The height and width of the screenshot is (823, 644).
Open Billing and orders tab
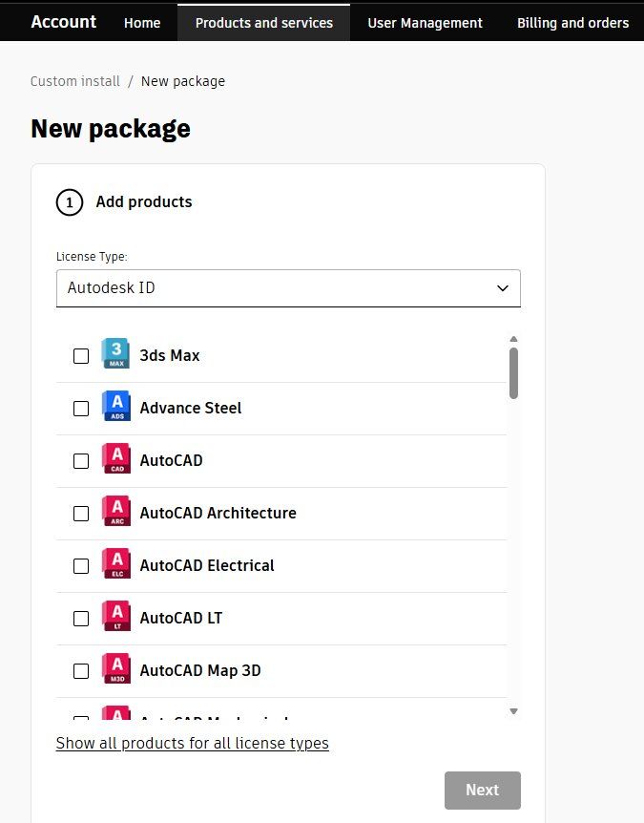click(x=572, y=23)
